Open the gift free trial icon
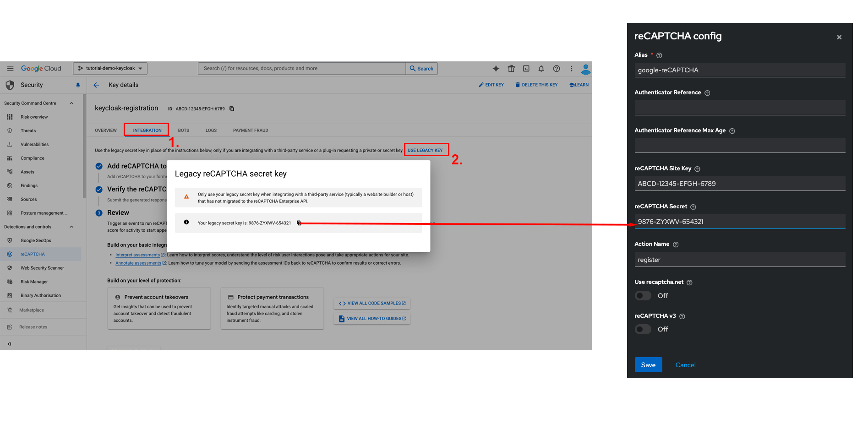This screenshot has height=424, width=868. [x=511, y=69]
